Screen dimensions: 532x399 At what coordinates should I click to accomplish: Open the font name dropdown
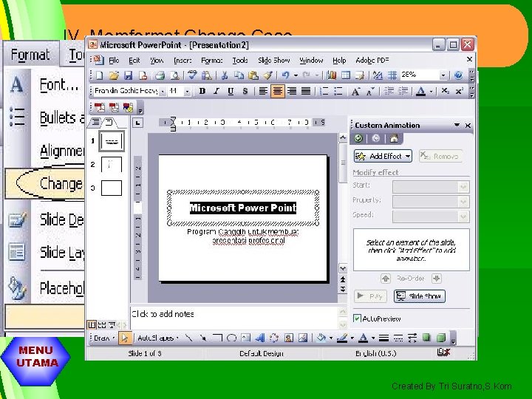tap(163, 92)
